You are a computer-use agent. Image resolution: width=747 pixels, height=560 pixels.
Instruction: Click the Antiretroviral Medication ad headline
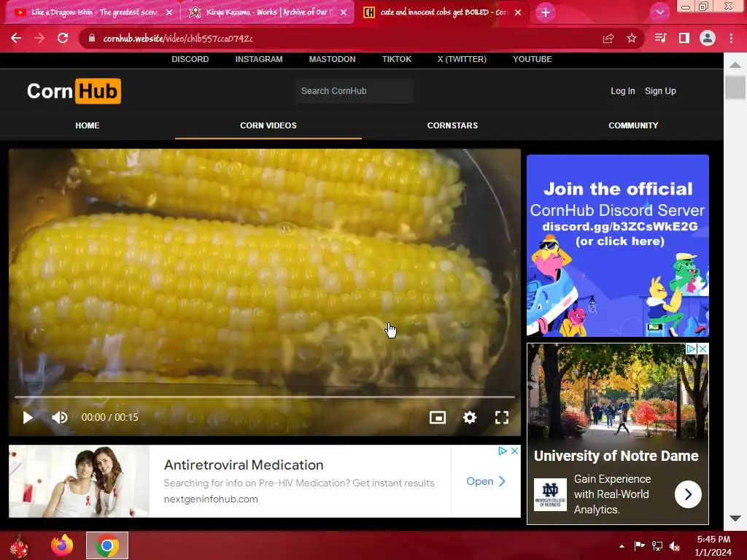tap(244, 464)
